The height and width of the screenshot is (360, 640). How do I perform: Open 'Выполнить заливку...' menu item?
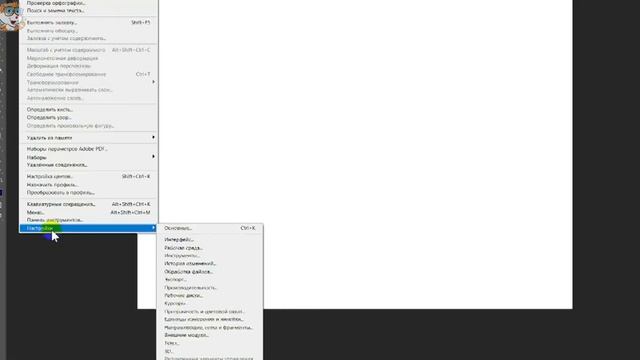pos(88,23)
